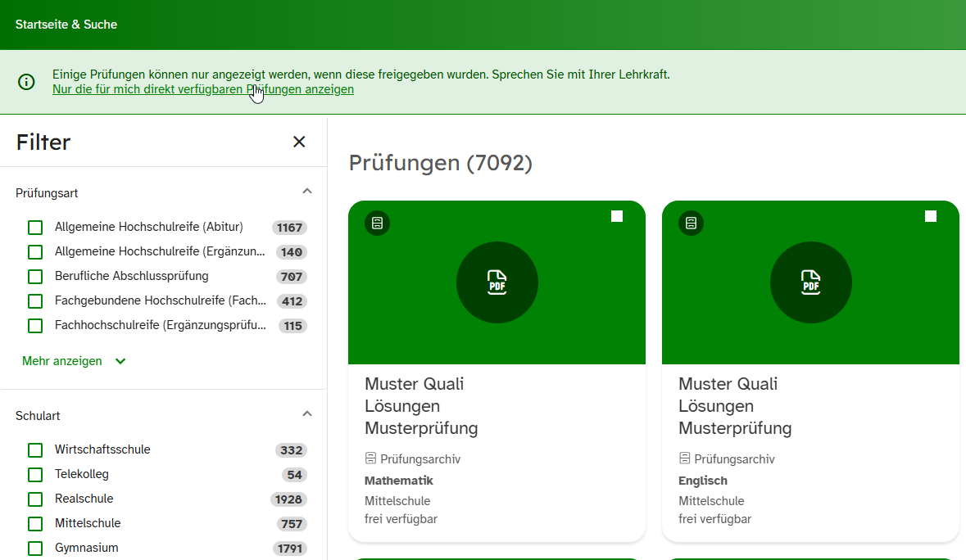Collapse the Prüfungsart filter section

(307, 192)
